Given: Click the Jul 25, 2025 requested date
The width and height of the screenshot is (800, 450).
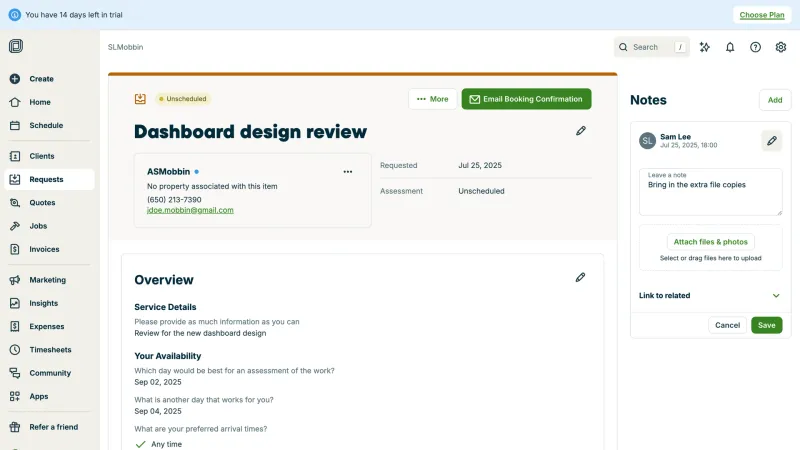Looking at the screenshot, I should pos(480,165).
